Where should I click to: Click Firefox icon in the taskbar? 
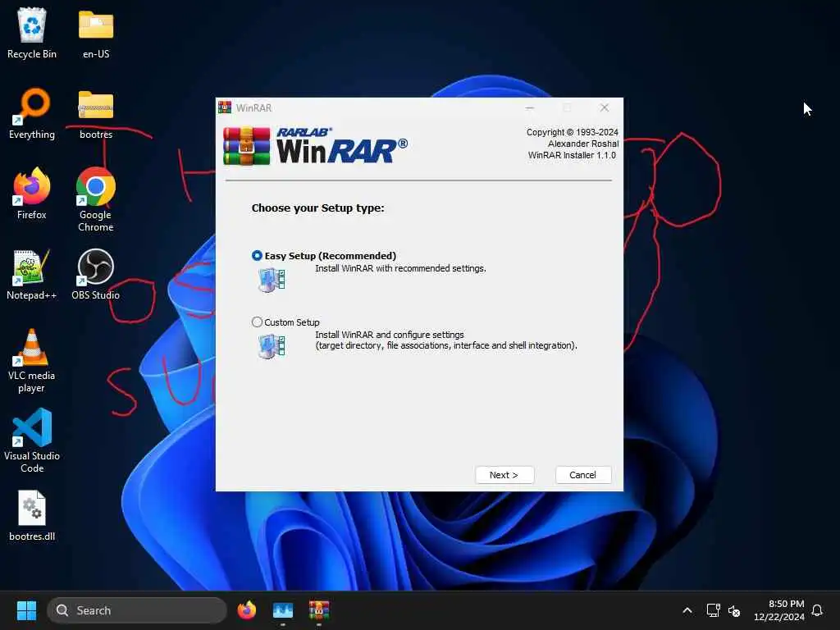(x=247, y=610)
